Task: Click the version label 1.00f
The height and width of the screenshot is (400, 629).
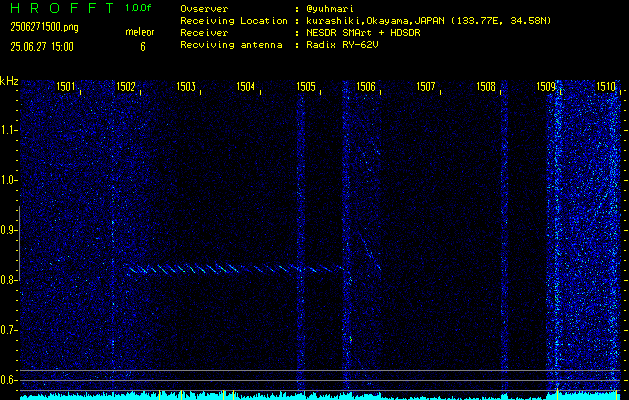Action: click(x=138, y=8)
